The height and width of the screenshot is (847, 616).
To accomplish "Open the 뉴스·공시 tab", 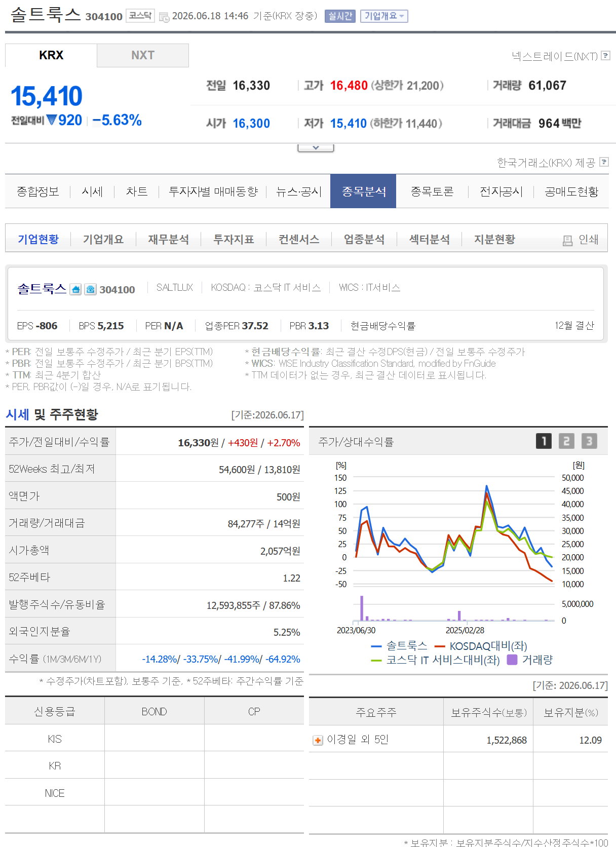I will click(299, 191).
